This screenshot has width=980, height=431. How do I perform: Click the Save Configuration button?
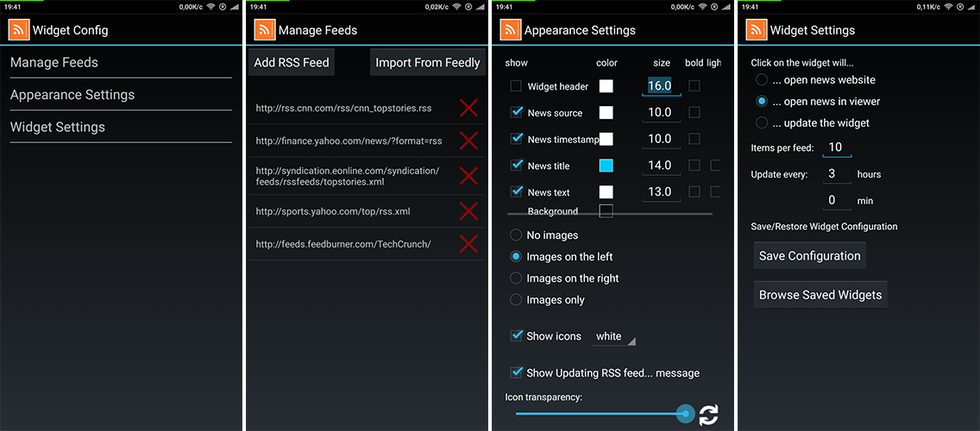tap(809, 255)
